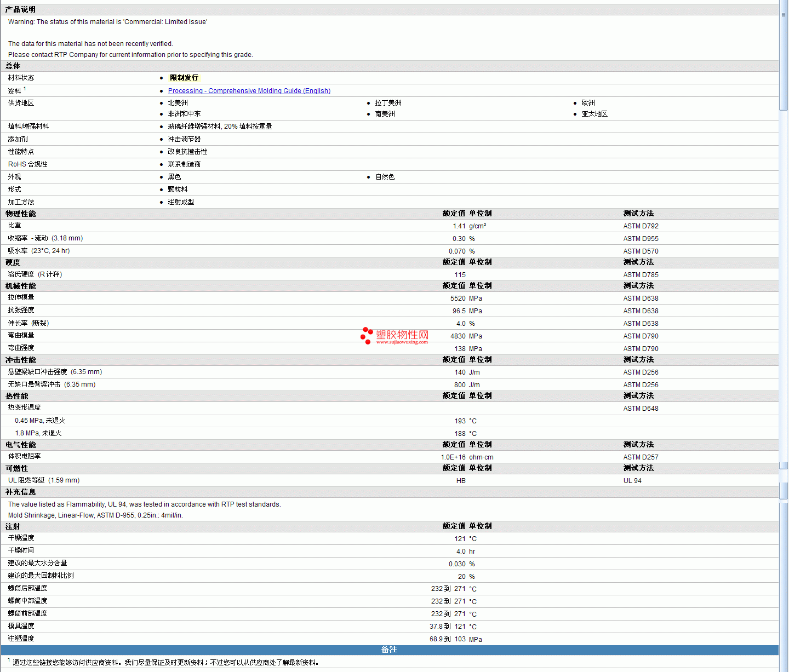This screenshot has width=789, height=672.
Task: Click the 机械性能 section header
Action: click(21, 286)
